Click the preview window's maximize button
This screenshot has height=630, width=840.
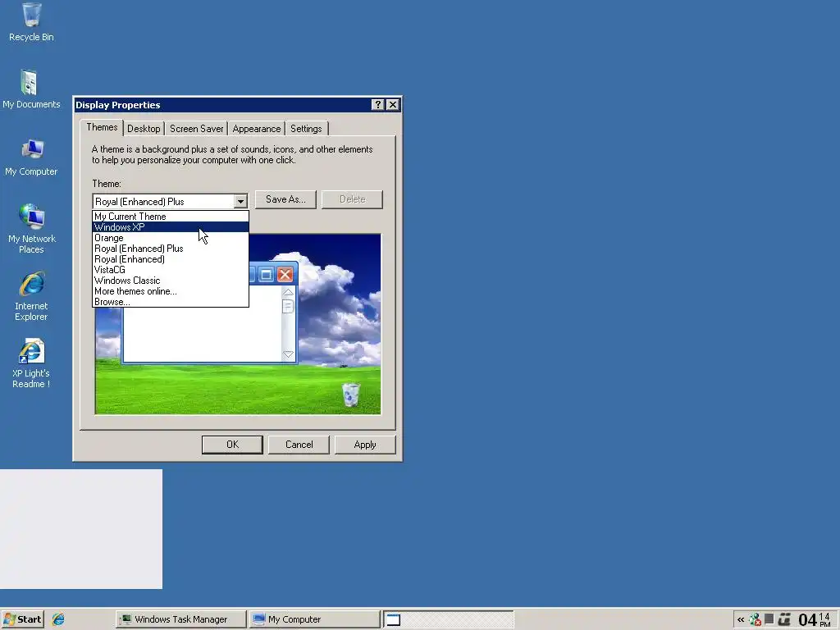[x=267, y=275]
